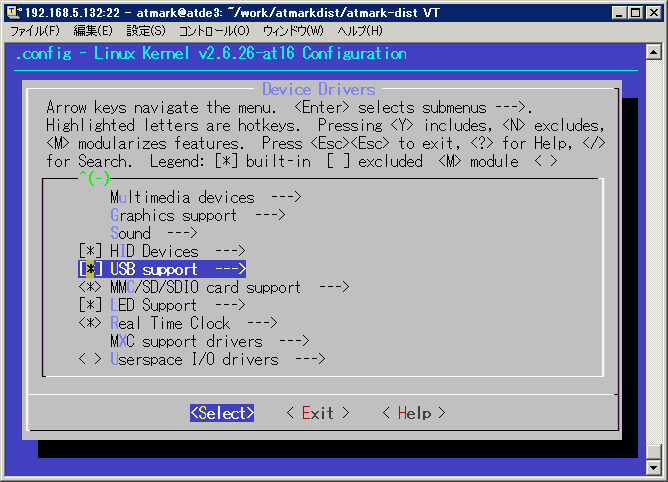Expand the MMC/SD/SDIO card support arrow
This screenshot has height=482, width=668.
(334, 287)
